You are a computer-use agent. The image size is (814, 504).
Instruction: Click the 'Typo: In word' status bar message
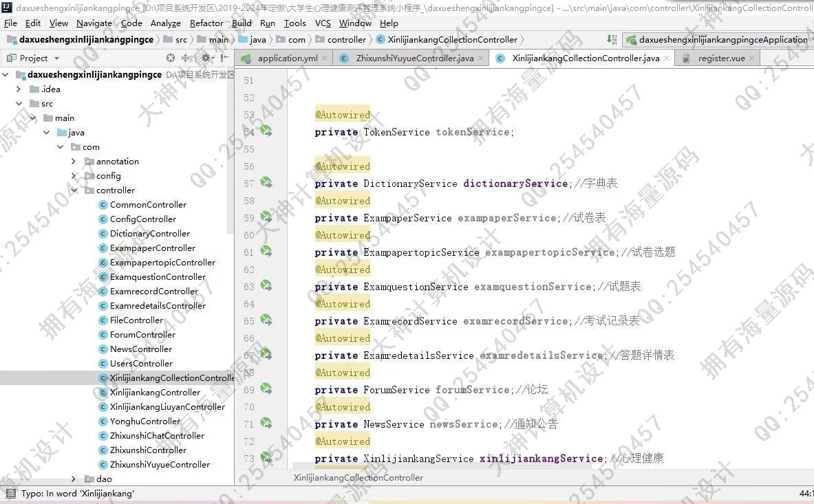coord(77,494)
